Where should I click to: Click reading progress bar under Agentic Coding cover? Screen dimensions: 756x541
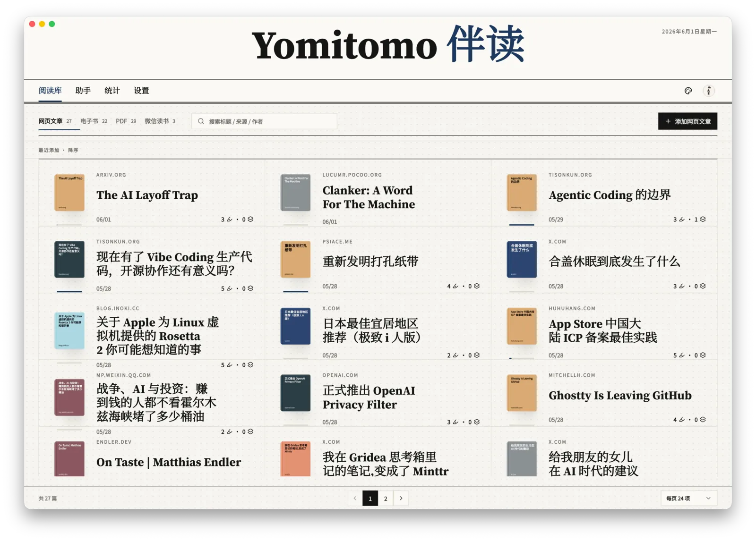pos(522,225)
